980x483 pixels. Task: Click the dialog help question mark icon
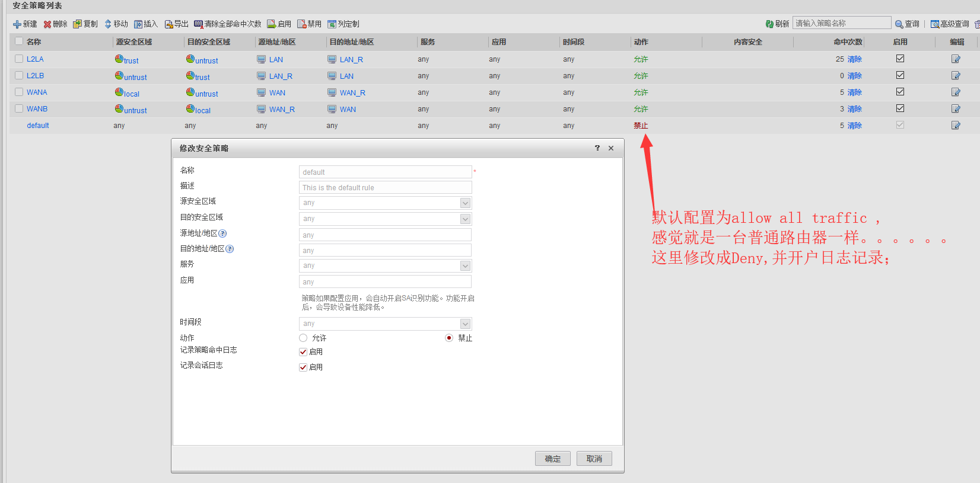pyautogui.click(x=597, y=148)
